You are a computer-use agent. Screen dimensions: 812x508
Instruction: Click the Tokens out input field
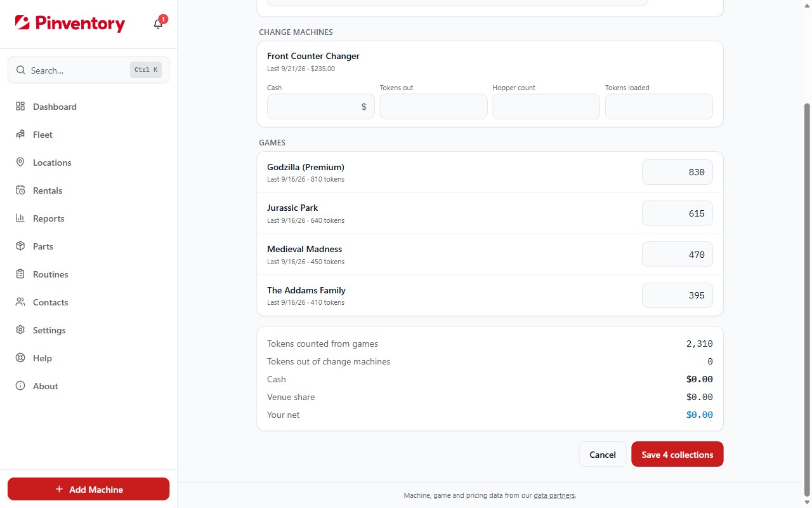[x=434, y=107]
